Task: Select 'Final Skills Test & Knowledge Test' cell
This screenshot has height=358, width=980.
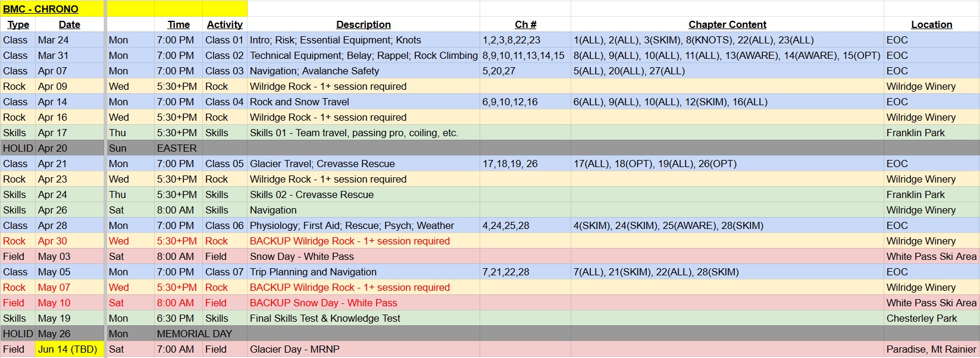Action: click(364, 318)
